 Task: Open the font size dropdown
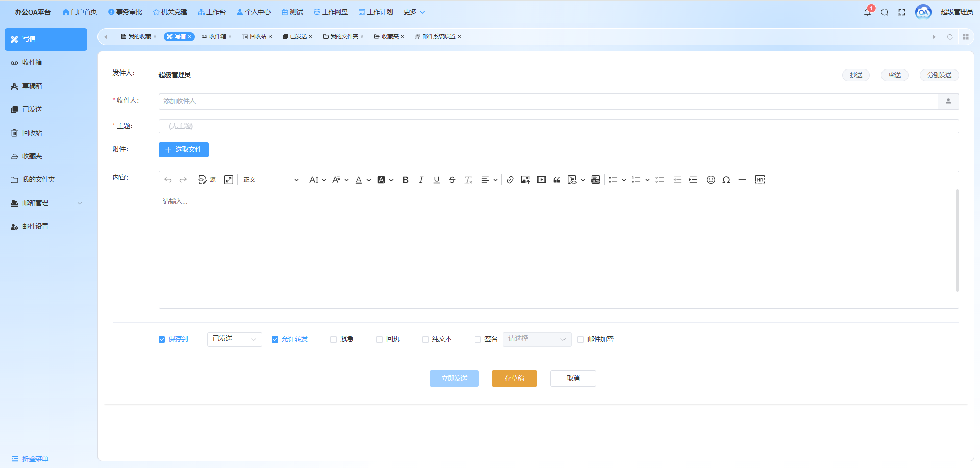coord(317,180)
